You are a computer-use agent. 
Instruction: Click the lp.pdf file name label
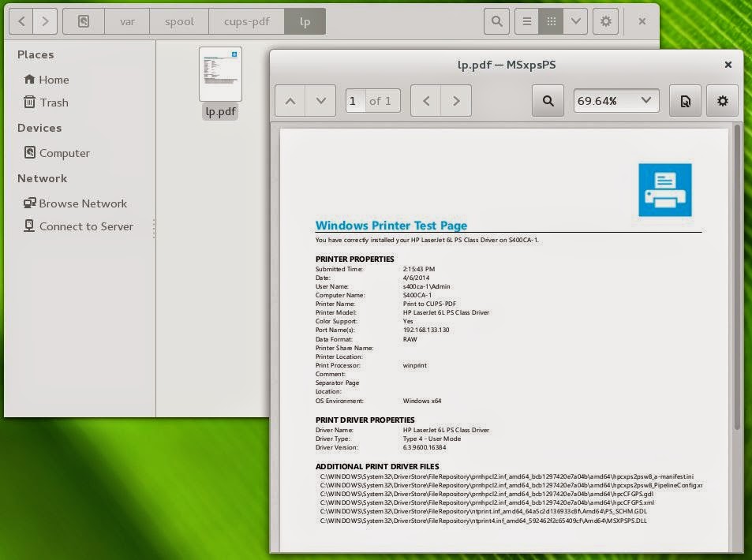tap(220, 112)
